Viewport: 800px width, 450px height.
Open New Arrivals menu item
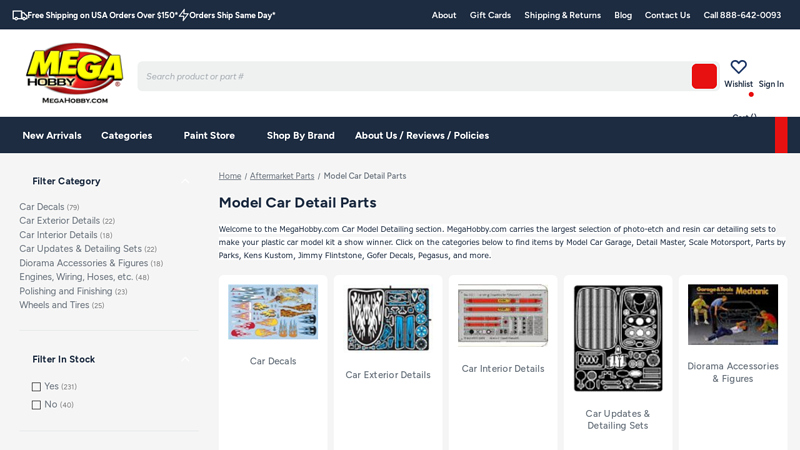52,135
